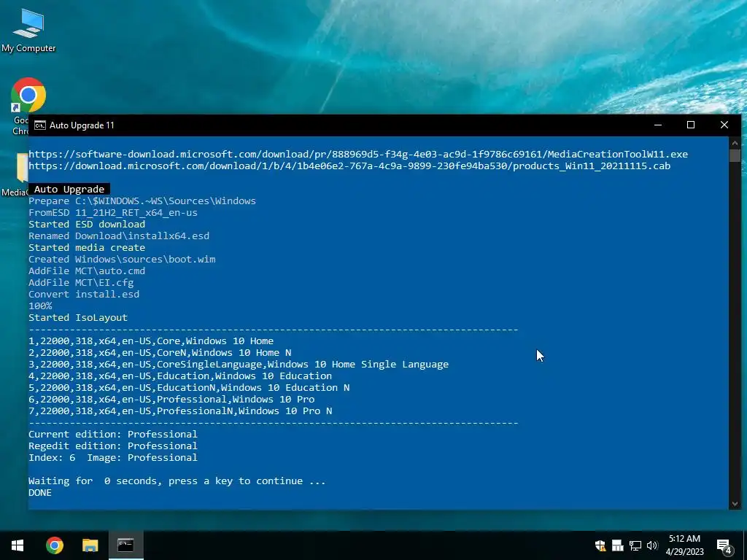Click the Home Single Language row

pos(239,365)
